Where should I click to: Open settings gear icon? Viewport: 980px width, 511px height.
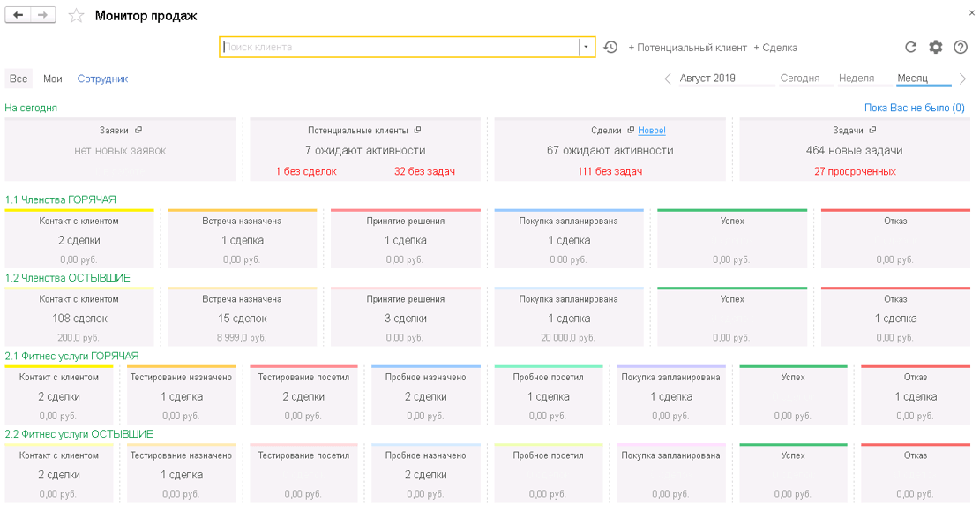click(x=936, y=47)
